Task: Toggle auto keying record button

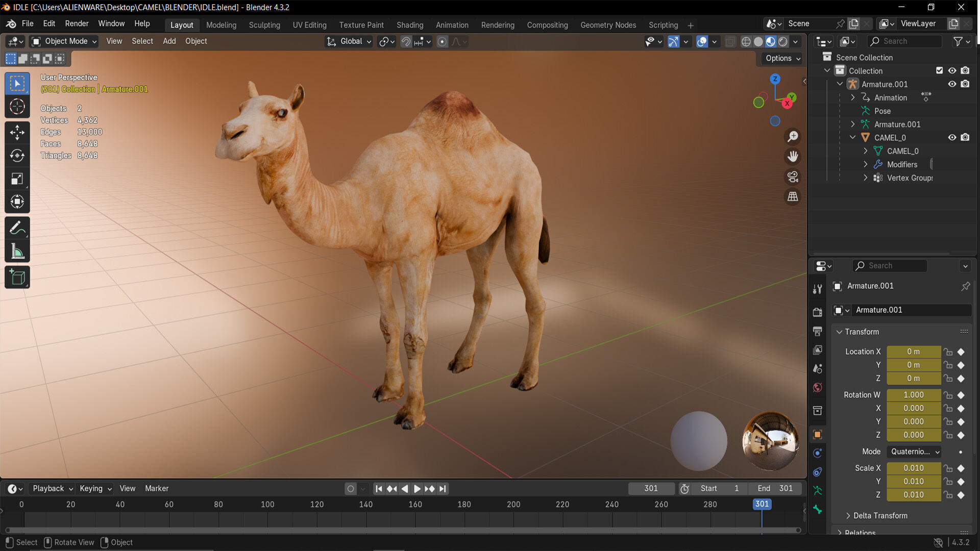Action: click(x=351, y=489)
